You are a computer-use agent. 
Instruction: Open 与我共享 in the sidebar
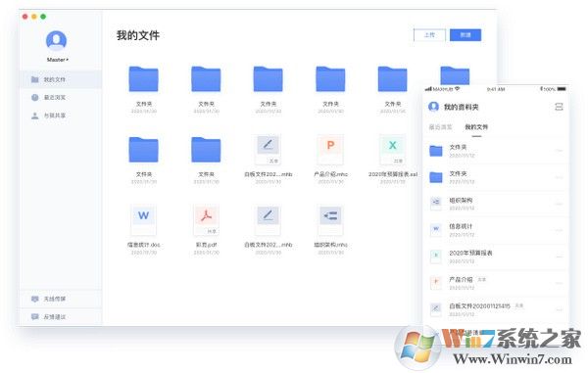click(61, 116)
